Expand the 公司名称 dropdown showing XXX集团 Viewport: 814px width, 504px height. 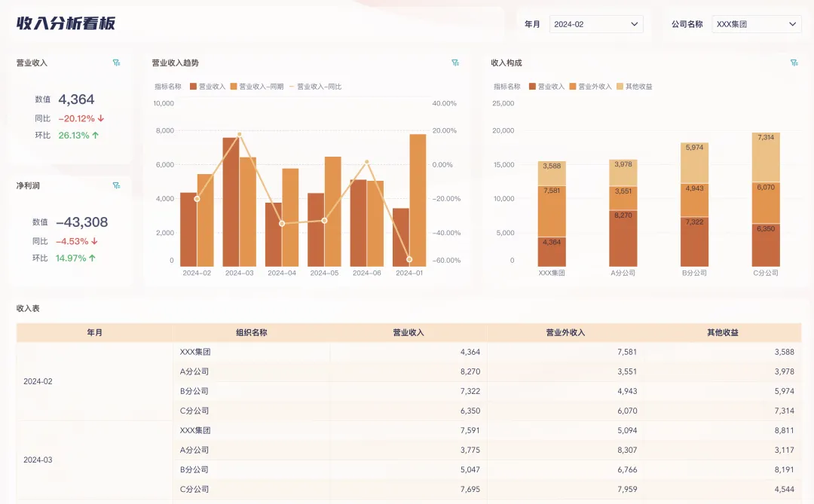[x=756, y=24]
